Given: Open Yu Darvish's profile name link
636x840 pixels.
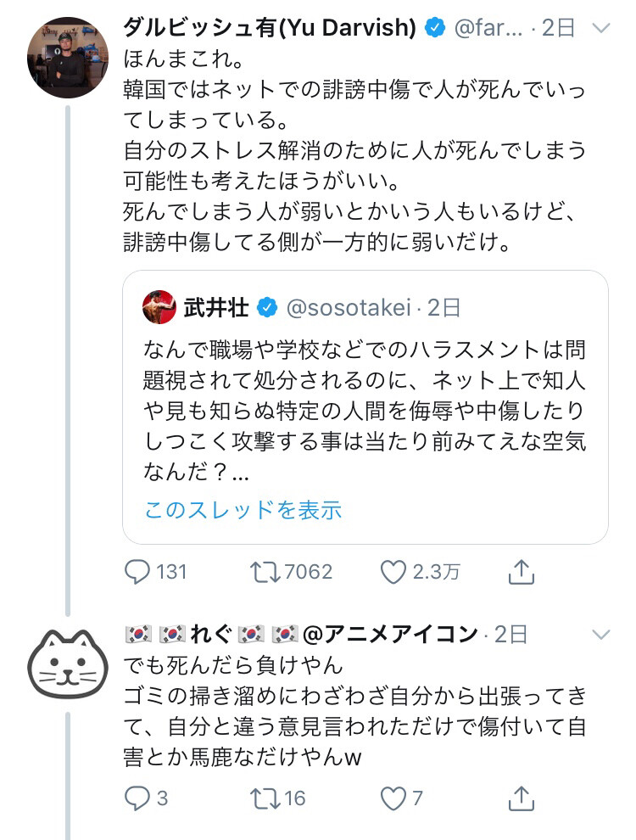Looking at the screenshot, I should [x=270, y=28].
